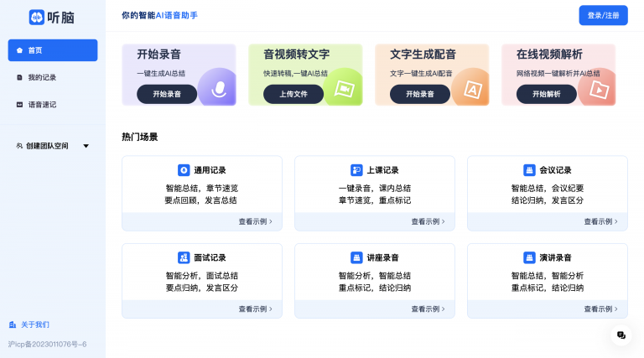Click the red online video play icon

[599, 90]
